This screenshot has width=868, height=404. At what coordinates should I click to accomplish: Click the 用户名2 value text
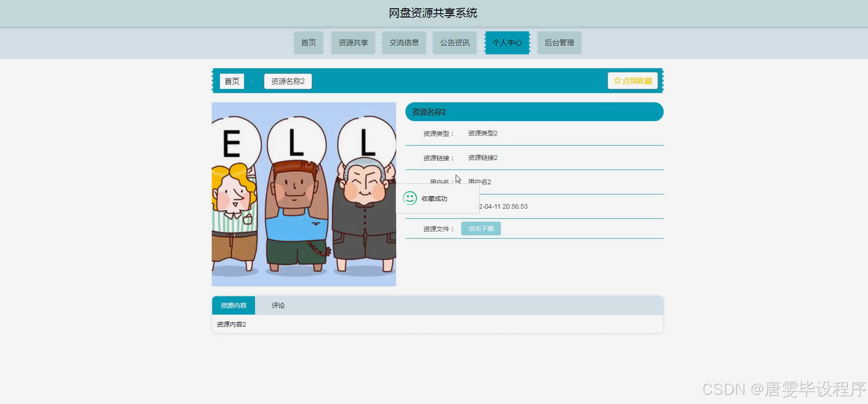(x=480, y=182)
